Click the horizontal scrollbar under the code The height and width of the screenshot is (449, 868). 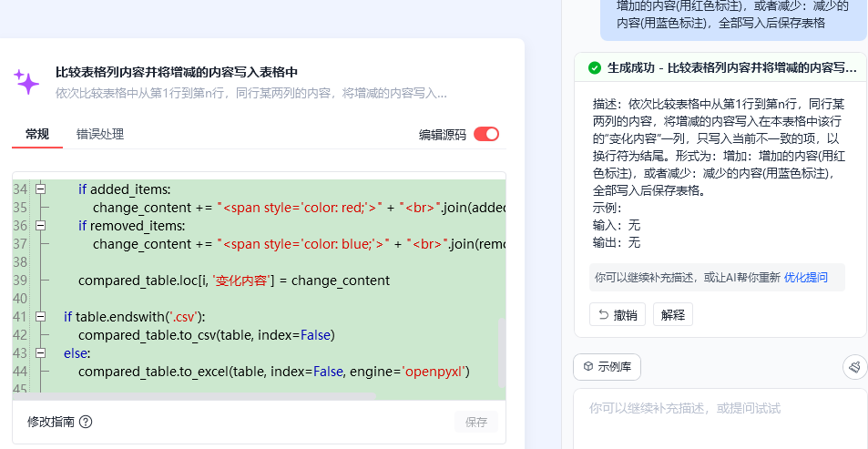[x=194, y=396]
